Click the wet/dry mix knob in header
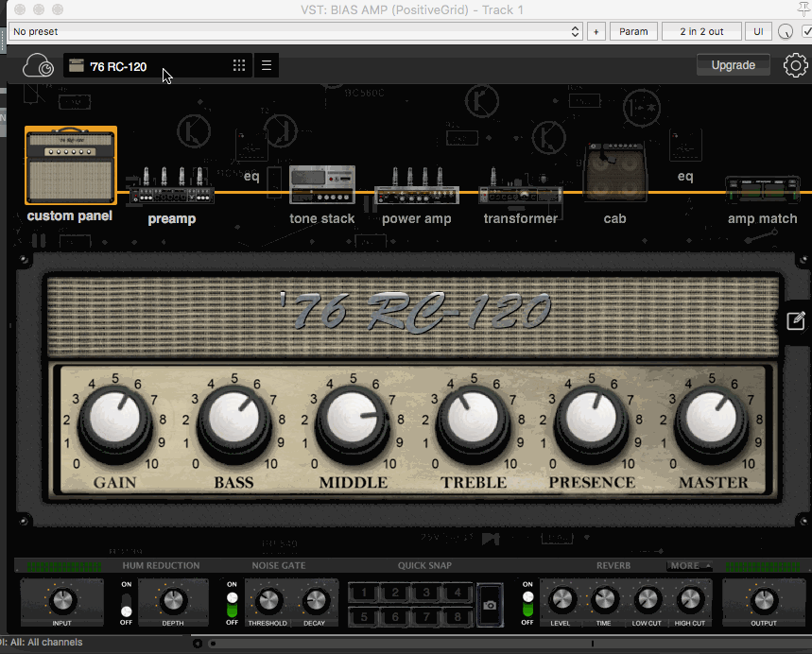 pyautogui.click(x=786, y=31)
